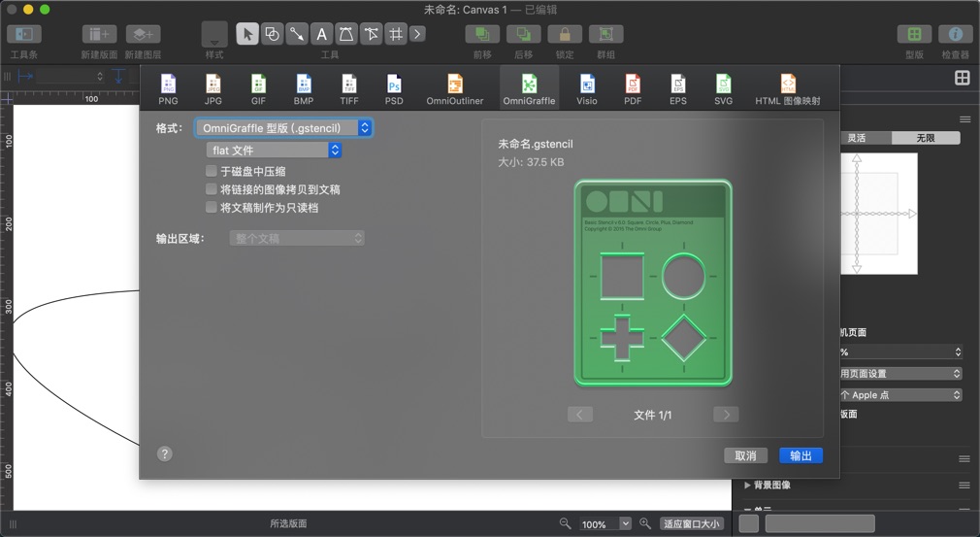Click the ruler origin X field
The image size is (980, 537).
[x=70, y=77]
